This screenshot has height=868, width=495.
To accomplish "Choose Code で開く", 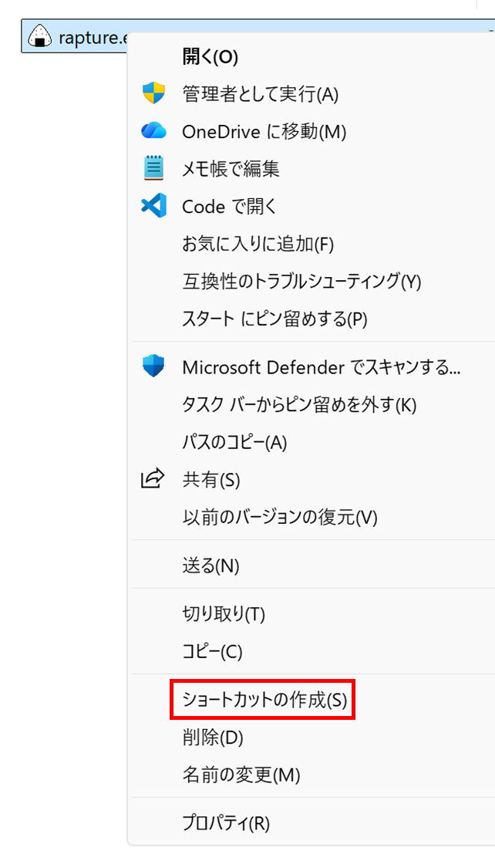I will coord(228,207).
